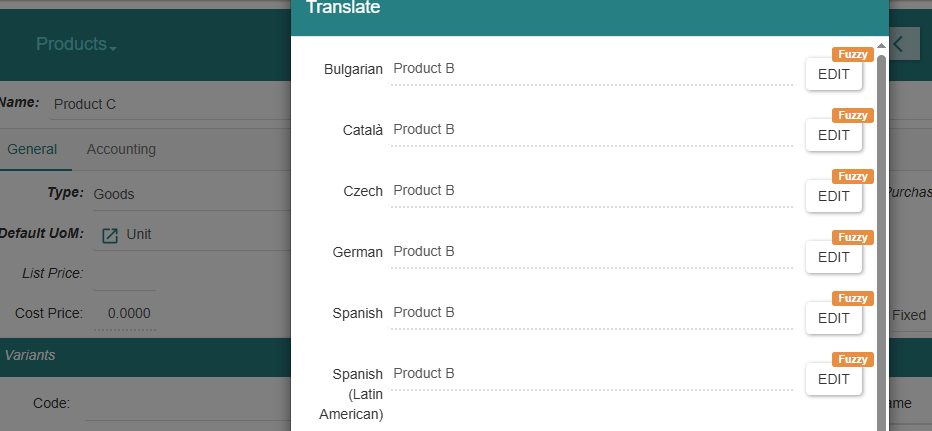This screenshot has width=932, height=431.
Task: Expand the Type Goods selector
Action: [x=191, y=194]
